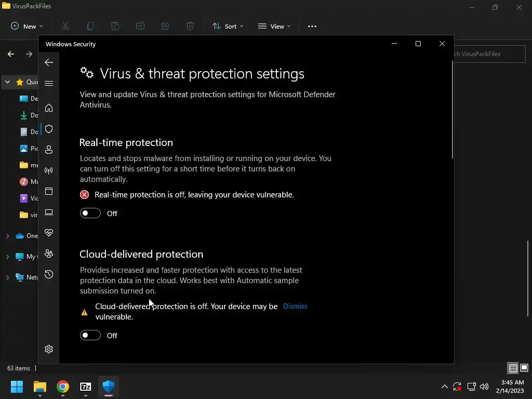
Task: Open Windows Security settings gear
Action: coord(49,349)
